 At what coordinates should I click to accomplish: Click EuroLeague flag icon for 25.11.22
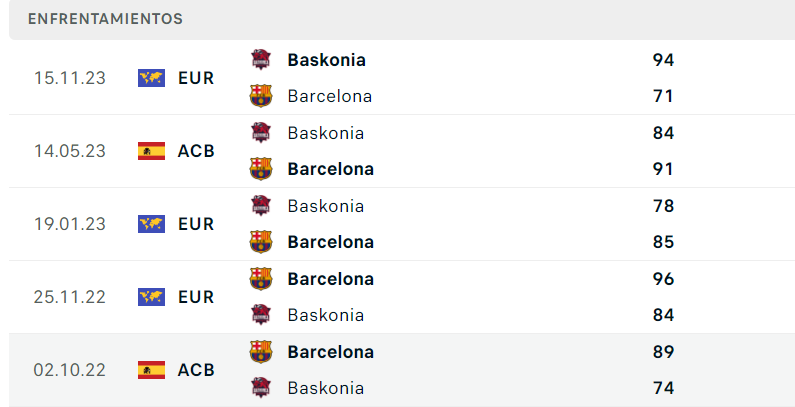151,297
